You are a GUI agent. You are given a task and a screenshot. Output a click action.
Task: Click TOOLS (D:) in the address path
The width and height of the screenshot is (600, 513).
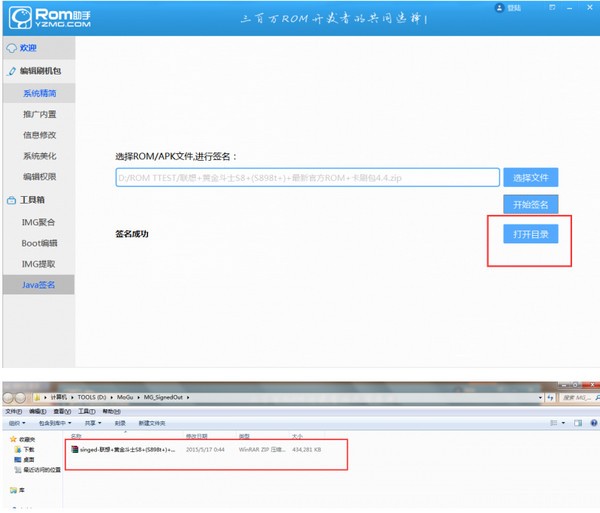[x=91, y=397]
